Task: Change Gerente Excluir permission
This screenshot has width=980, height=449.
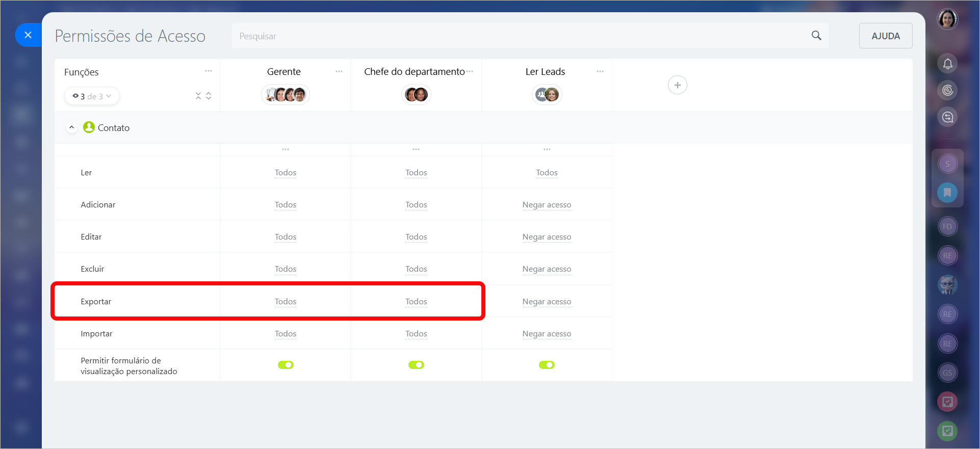Action: (x=286, y=269)
